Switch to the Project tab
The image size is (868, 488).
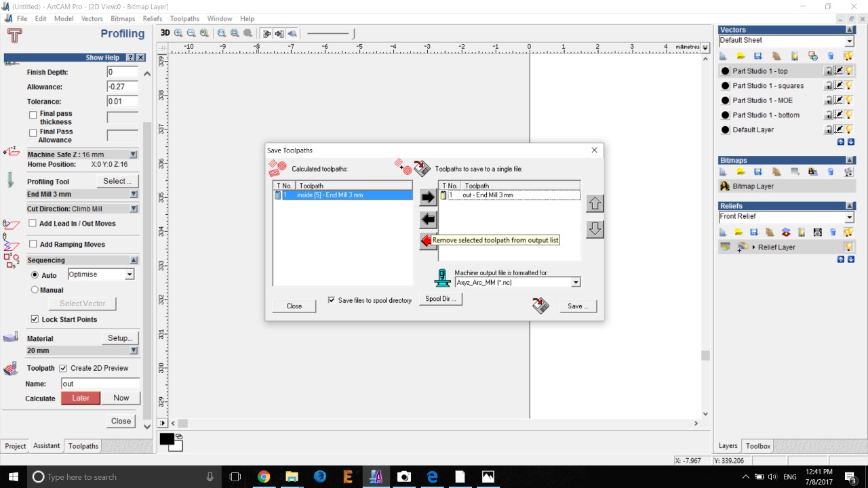pos(16,446)
